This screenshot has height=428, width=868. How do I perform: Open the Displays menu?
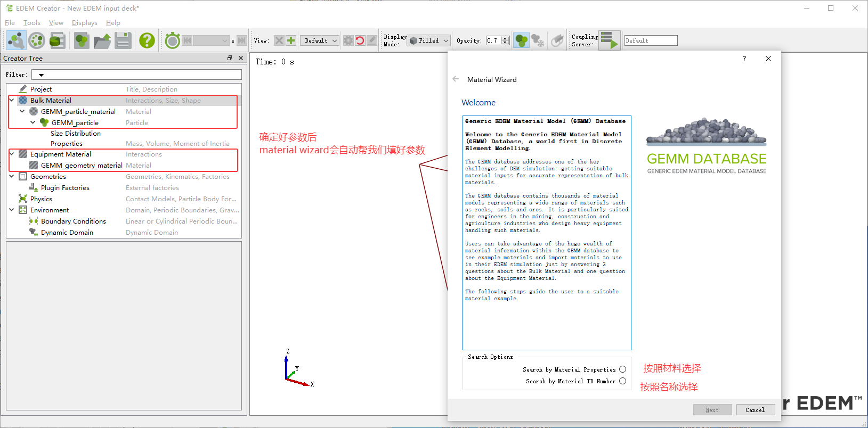point(84,23)
